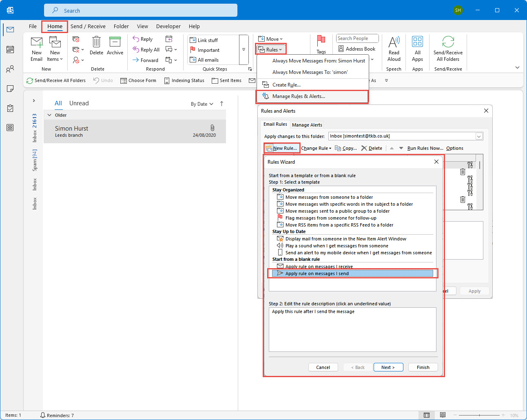527x420 pixels.
Task: Click the Search box in title bar
Action: pyautogui.click(x=141, y=11)
